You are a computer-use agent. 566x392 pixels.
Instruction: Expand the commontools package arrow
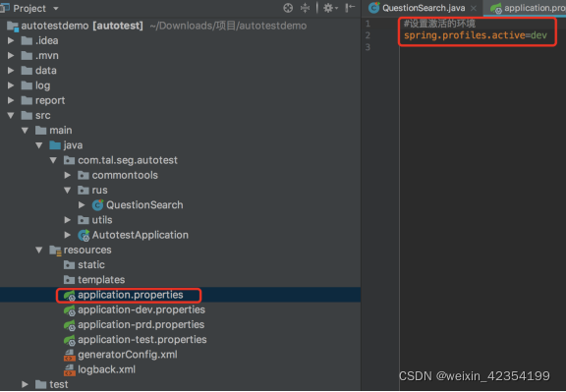pos(68,175)
